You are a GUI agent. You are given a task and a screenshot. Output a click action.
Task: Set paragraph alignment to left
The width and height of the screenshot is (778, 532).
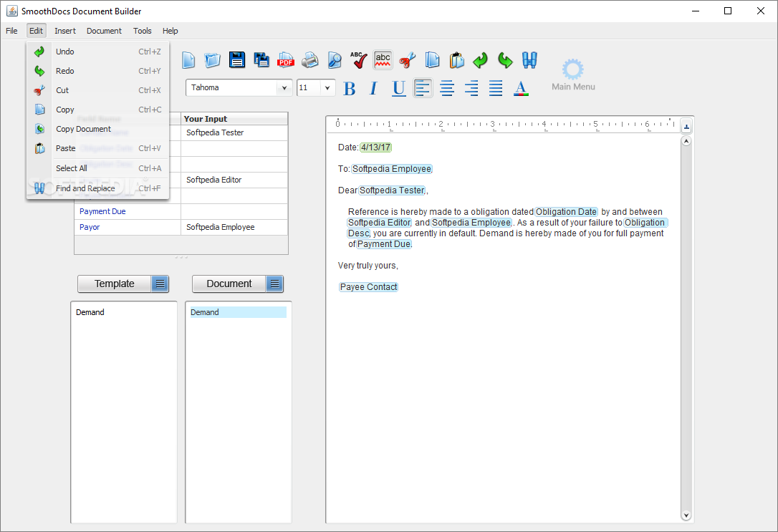423,88
